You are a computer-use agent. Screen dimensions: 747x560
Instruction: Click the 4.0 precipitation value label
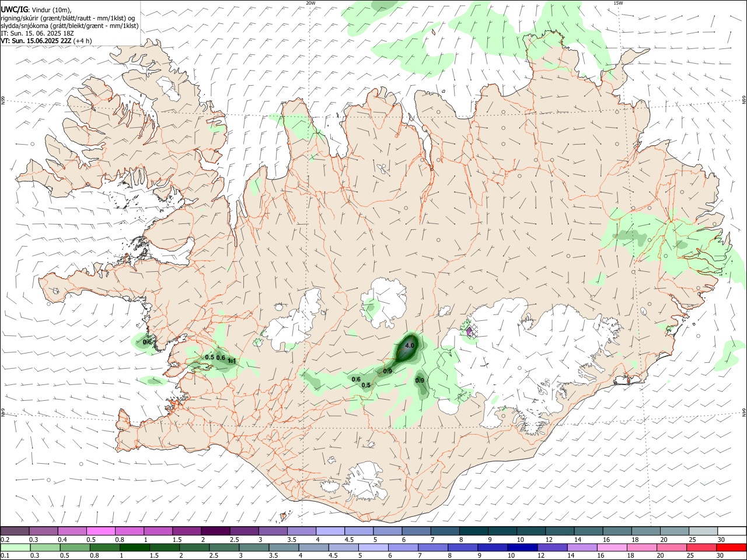[x=410, y=345]
